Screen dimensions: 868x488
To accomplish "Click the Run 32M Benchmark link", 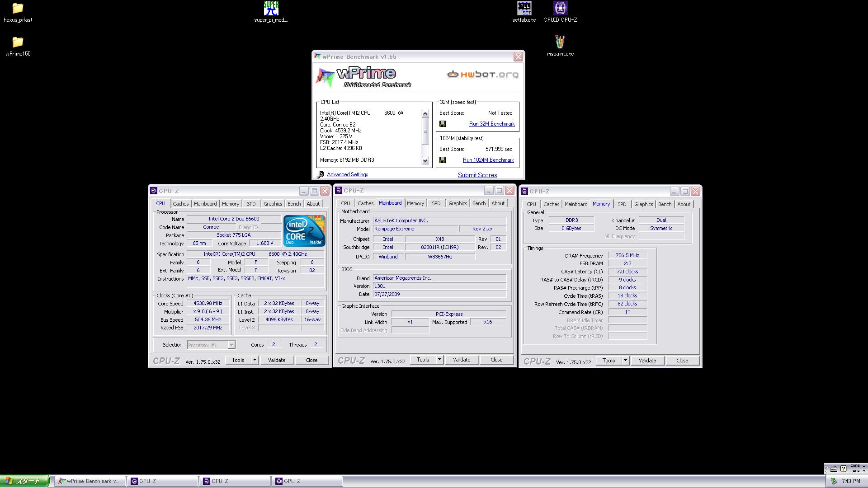I will (x=492, y=124).
